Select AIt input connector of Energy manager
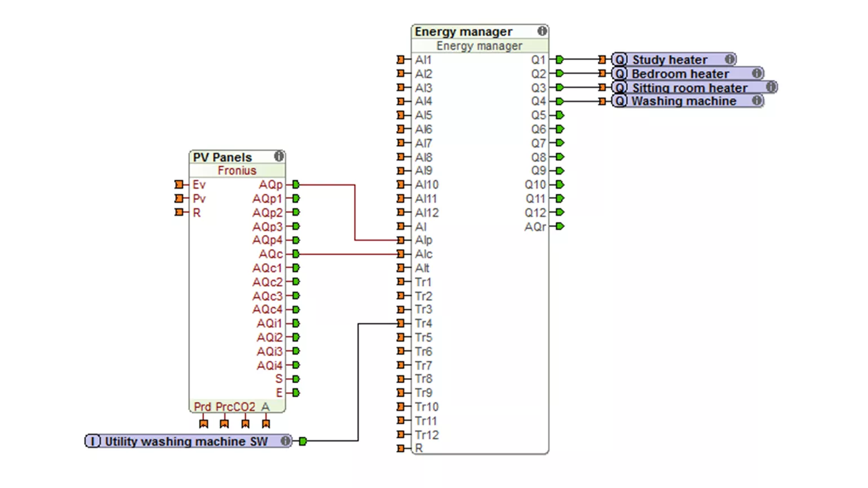The image size is (868, 488). click(x=401, y=268)
